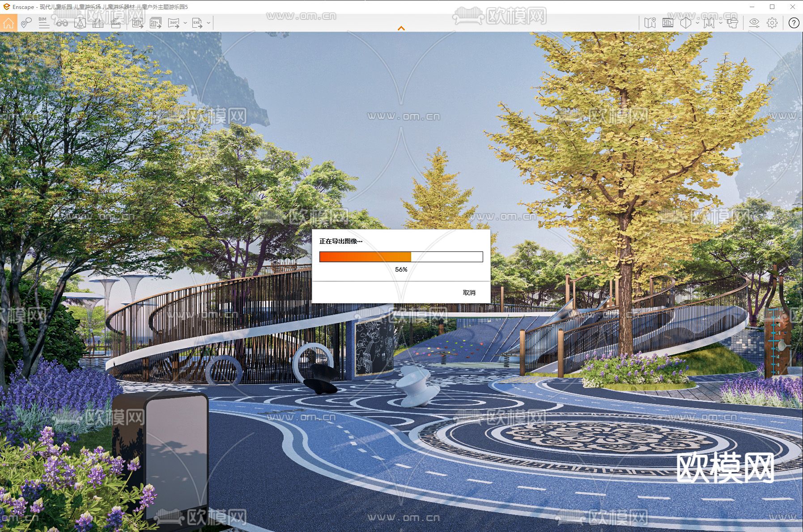This screenshot has width=803, height=532.
Task: Click the orange export progress bar
Action: [401, 256]
